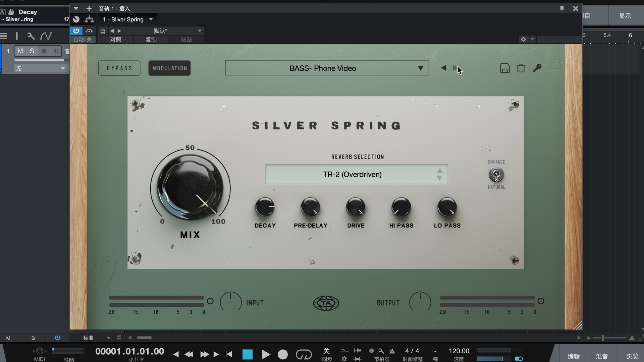Image resolution: width=644 pixels, height=362 pixels.
Task: Open the track input 无 dropdown
Action: (x=40, y=68)
